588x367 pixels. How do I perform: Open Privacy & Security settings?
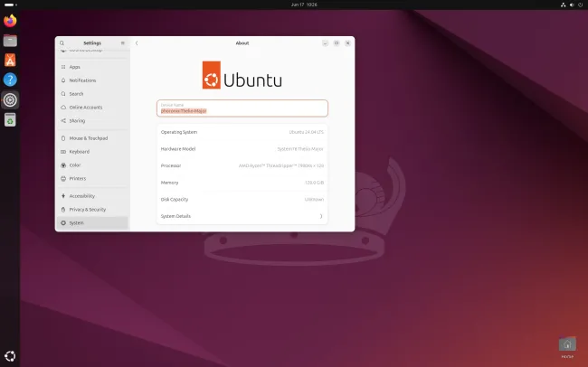(88, 209)
